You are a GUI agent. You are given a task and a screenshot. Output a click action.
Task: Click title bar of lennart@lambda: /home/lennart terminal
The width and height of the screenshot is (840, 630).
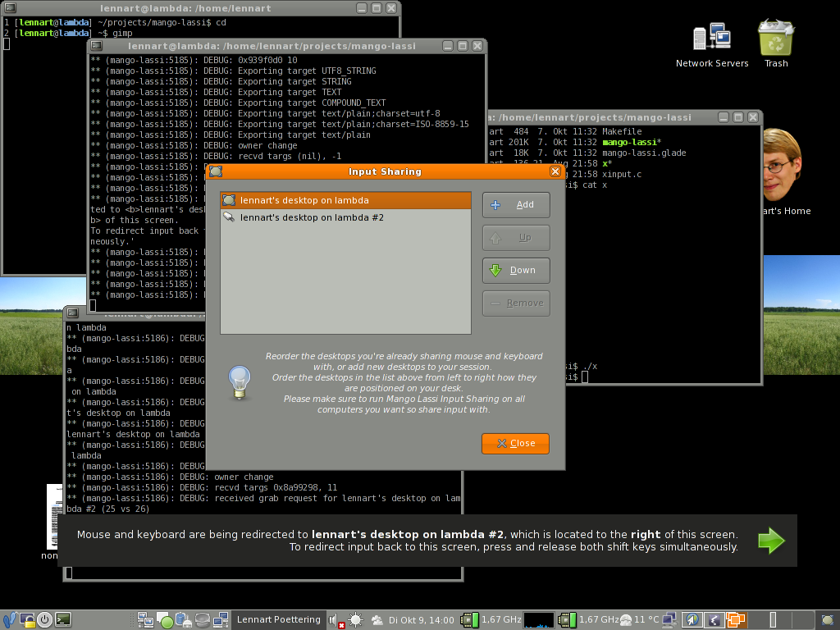pos(185,8)
